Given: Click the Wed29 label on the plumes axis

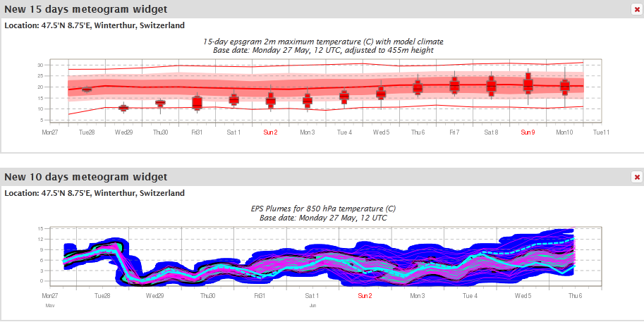Looking at the screenshot, I should (155, 296).
